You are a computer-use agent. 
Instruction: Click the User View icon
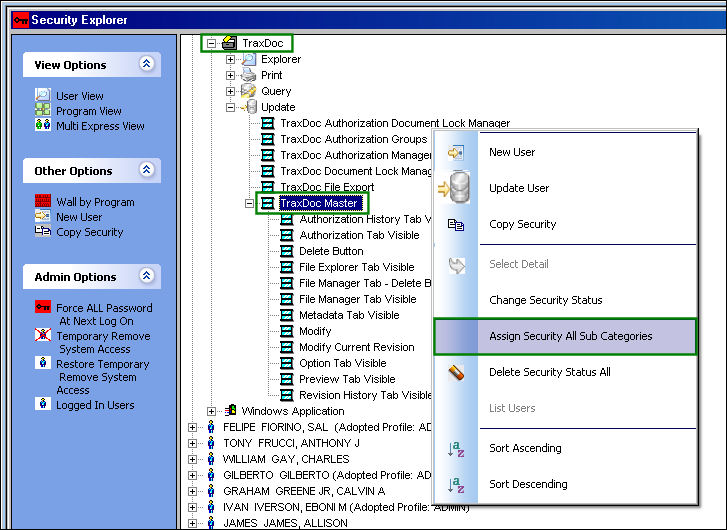[43, 95]
